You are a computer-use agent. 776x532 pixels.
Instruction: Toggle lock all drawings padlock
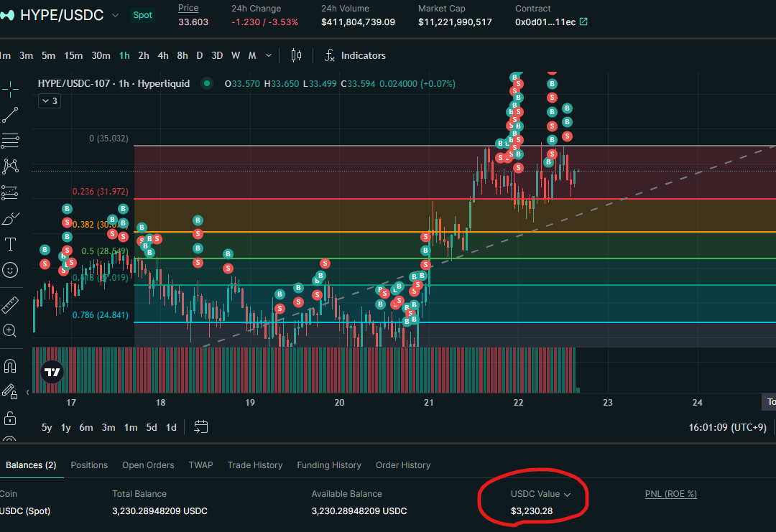[x=10, y=418]
